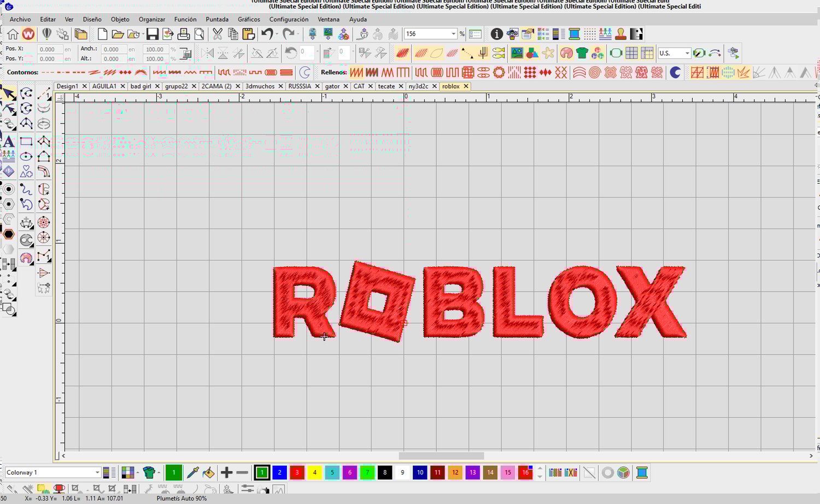Image resolution: width=820 pixels, height=504 pixels.
Task: Add a color with the plus icon
Action: point(226,472)
